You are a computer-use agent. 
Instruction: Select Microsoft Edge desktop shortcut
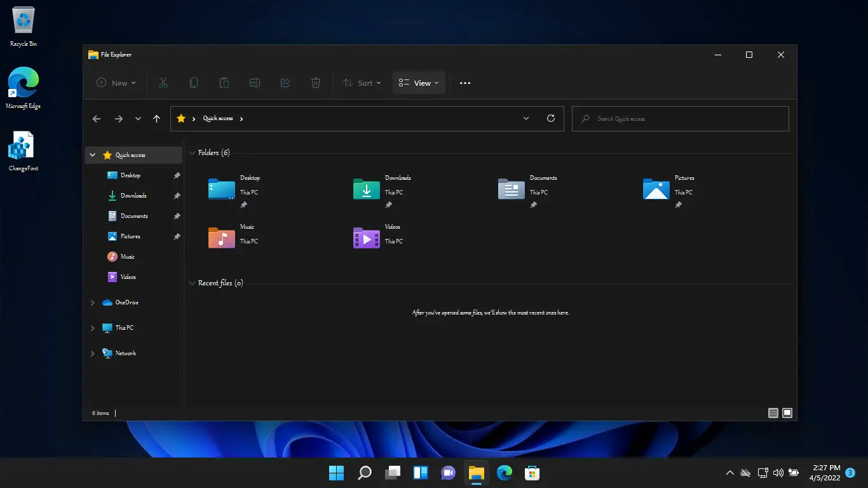24,88
